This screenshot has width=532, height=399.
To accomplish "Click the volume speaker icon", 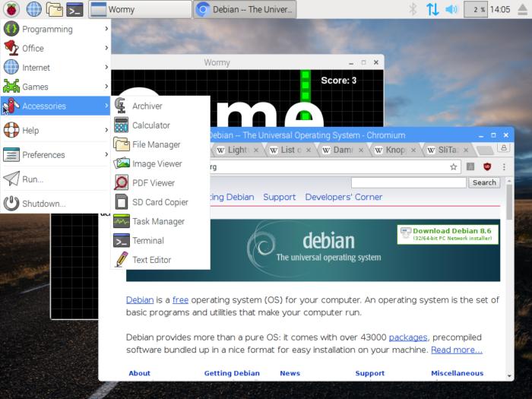I will pos(451,9).
